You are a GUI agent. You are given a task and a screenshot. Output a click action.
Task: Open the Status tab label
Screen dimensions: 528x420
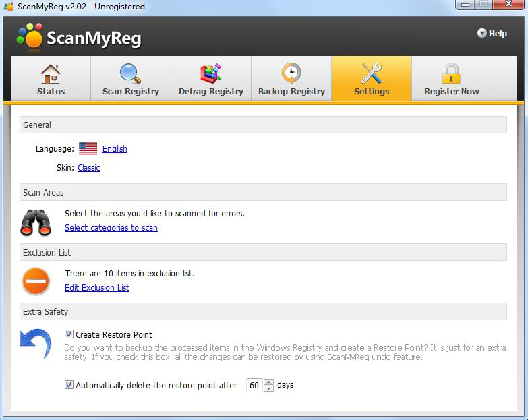pyautogui.click(x=51, y=92)
